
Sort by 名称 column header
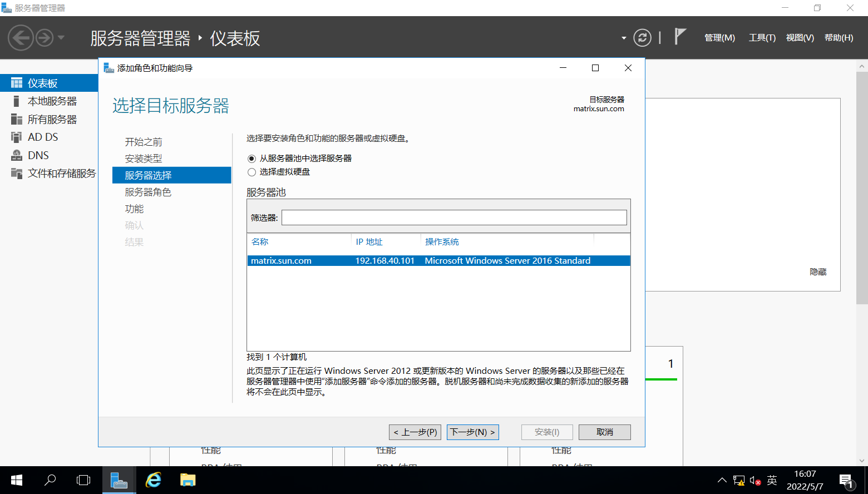[260, 241]
